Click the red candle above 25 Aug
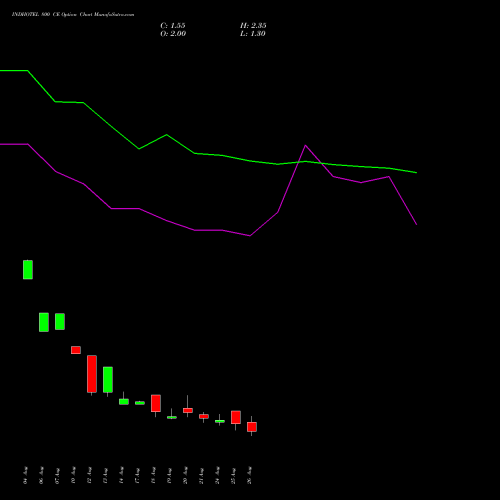The width and height of the screenshot is (500, 500). [236, 417]
